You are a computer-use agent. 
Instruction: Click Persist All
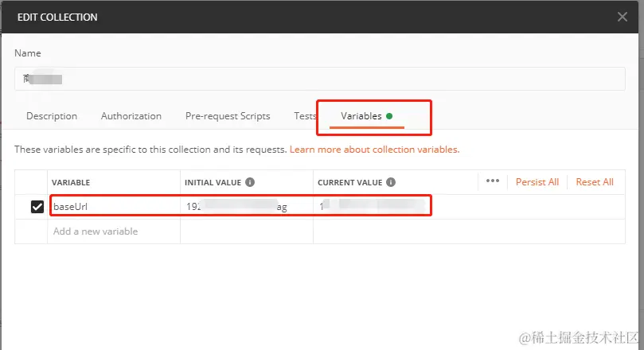(x=537, y=182)
